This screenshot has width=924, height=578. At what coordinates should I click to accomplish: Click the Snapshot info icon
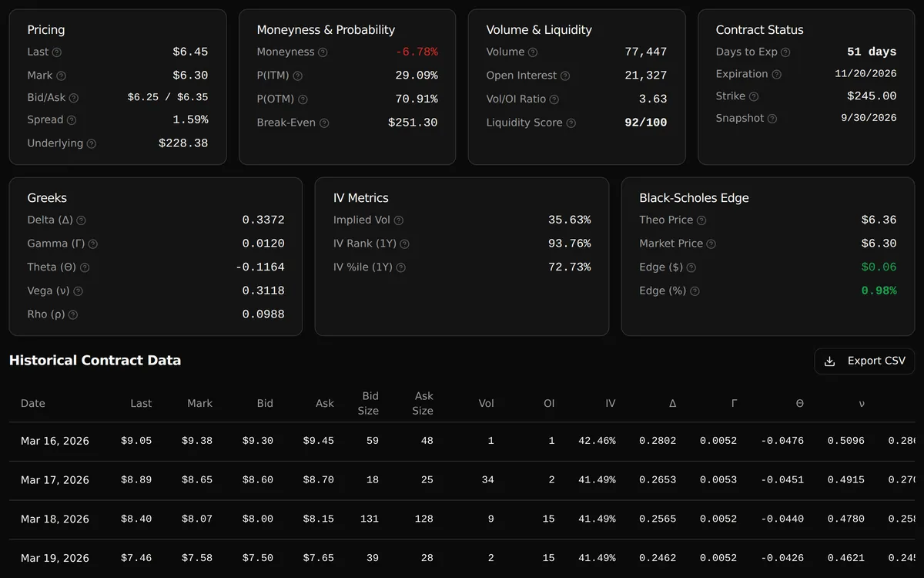772,119
